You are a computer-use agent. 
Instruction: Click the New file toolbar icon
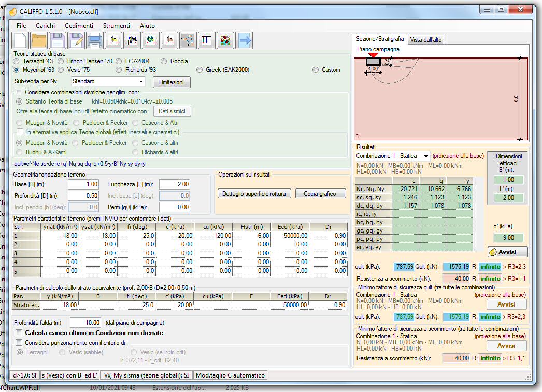(x=20, y=40)
